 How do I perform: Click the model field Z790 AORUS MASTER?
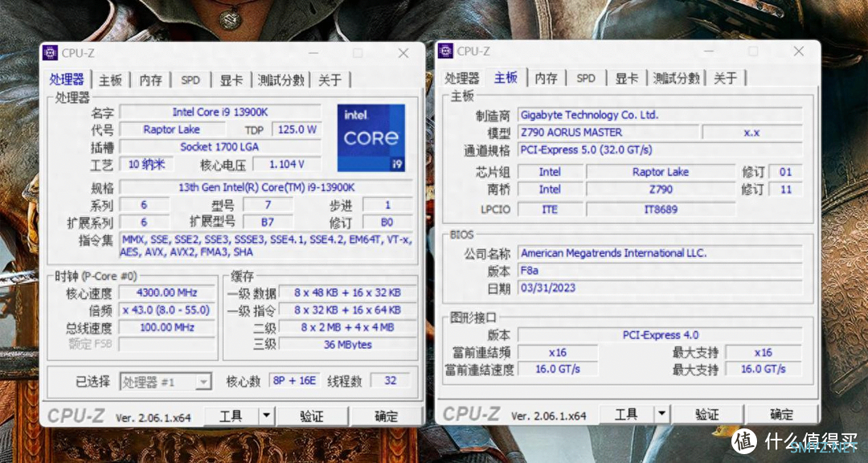point(608,133)
